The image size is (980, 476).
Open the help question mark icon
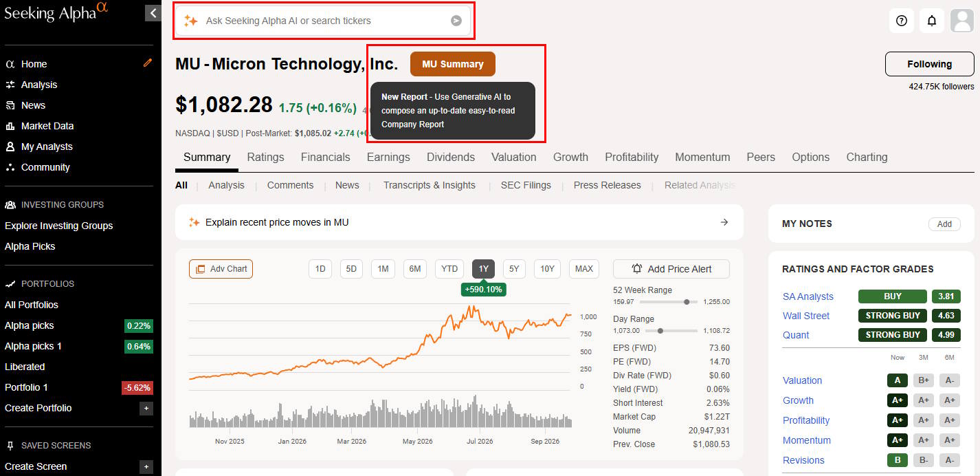tap(902, 21)
